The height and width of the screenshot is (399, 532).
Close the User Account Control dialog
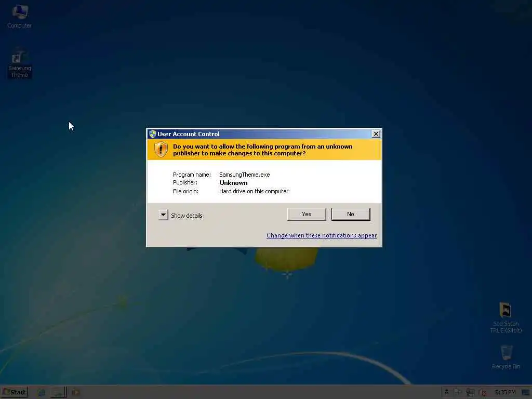(376, 134)
